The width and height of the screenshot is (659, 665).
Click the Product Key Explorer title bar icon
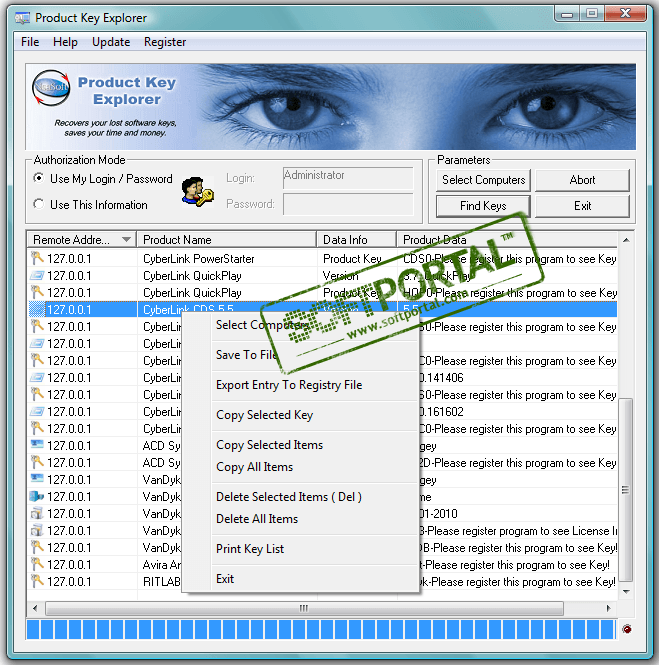pos(23,18)
